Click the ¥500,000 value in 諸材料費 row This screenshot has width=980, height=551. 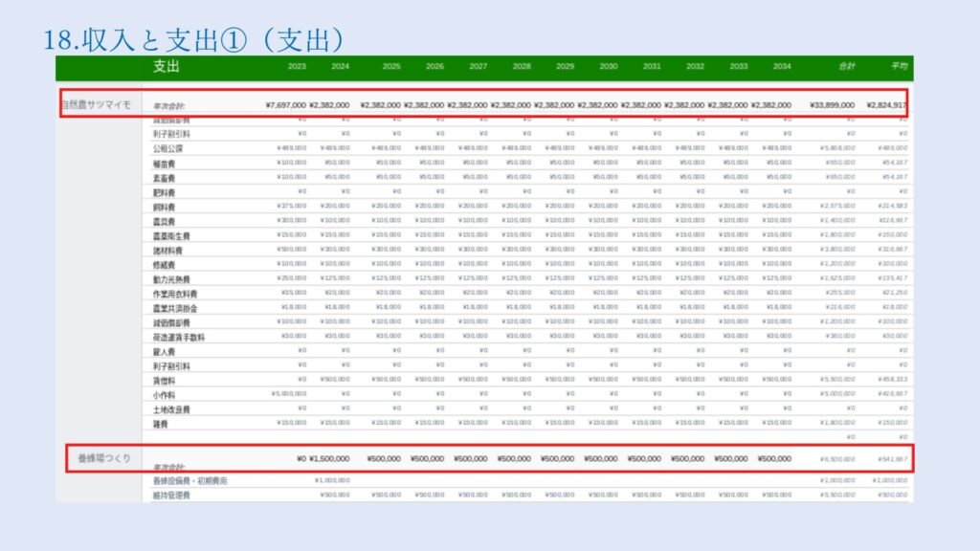291,249
